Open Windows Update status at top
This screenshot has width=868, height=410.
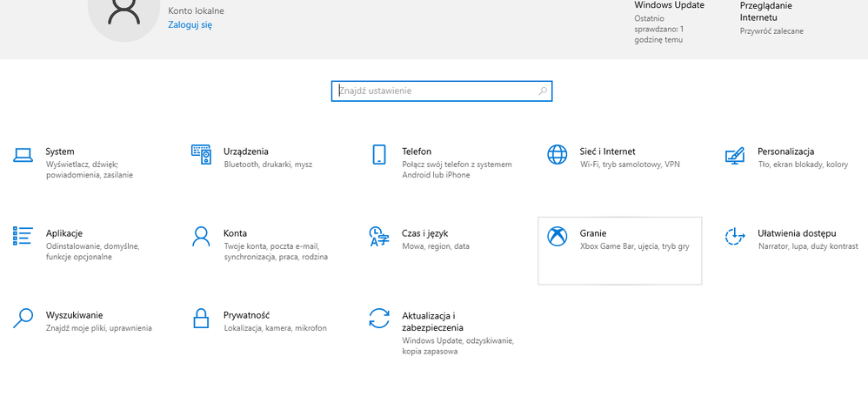669,5
